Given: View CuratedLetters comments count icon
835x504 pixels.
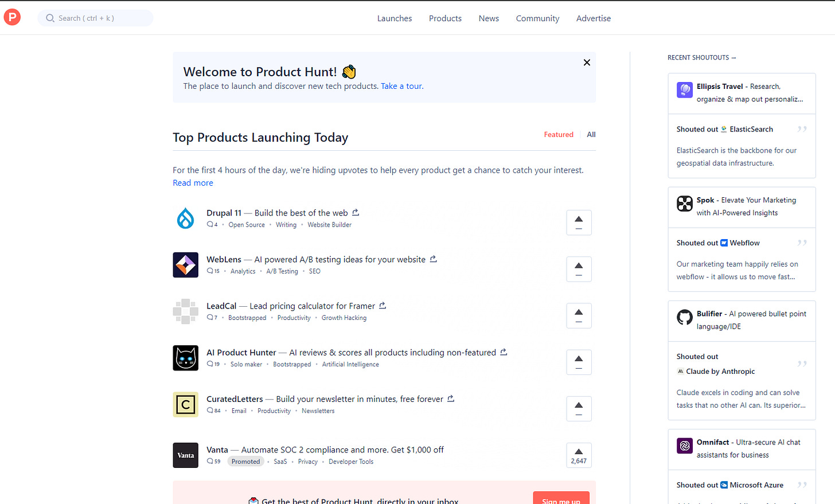Looking at the screenshot, I should tap(210, 410).
